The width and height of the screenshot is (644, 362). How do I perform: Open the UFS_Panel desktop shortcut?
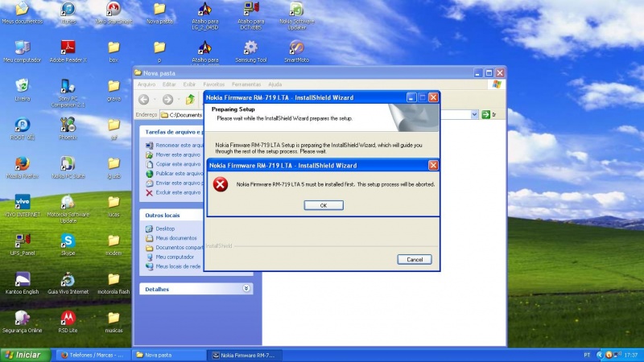point(23,245)
